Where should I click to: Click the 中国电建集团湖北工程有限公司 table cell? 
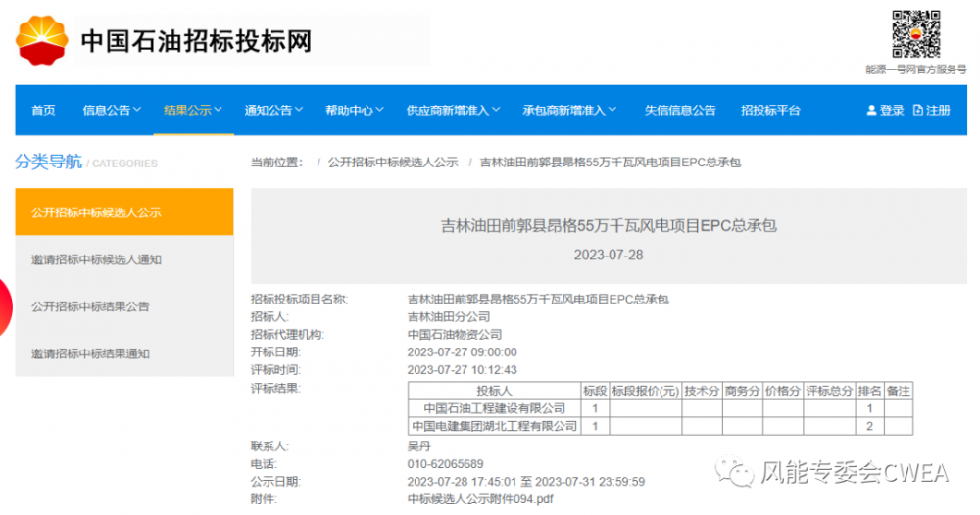coord(494,426)
